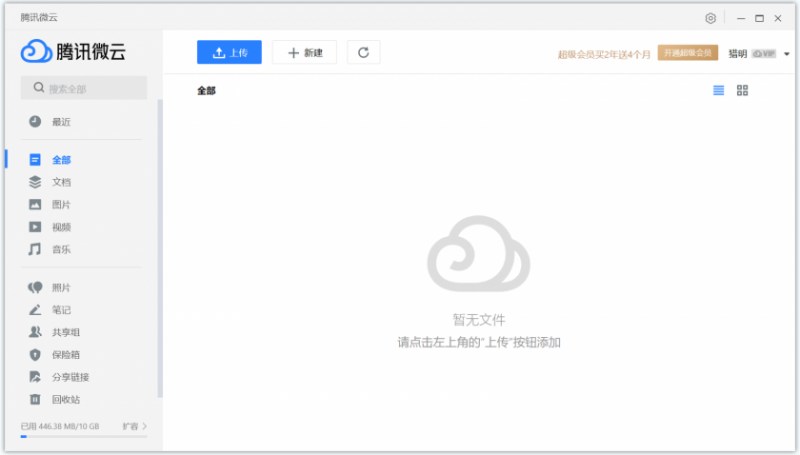The height and width of the screenshot is (455, 800).
Task: Click the 新建 new button
Action: pos(305,52)
